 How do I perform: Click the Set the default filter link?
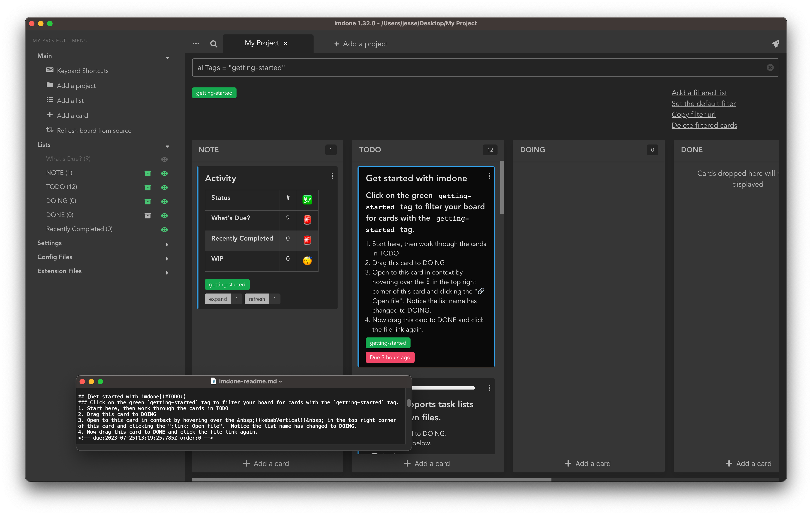click(x=704, y=103)
